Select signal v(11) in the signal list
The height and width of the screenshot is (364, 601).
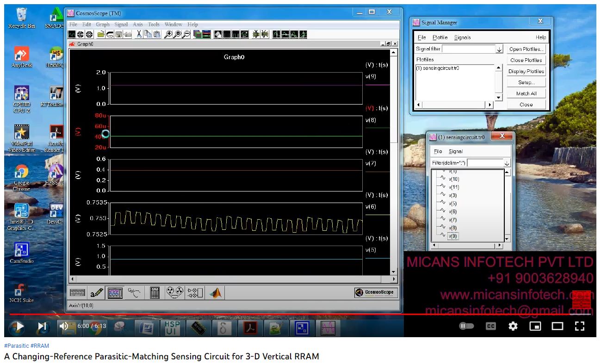tap(454, 187)
